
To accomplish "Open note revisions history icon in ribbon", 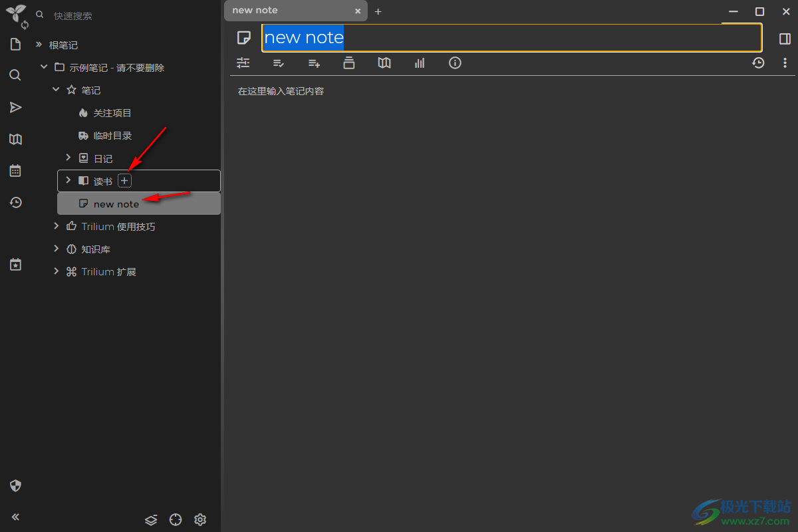I will pyautogui.click(x=758, y=63).
